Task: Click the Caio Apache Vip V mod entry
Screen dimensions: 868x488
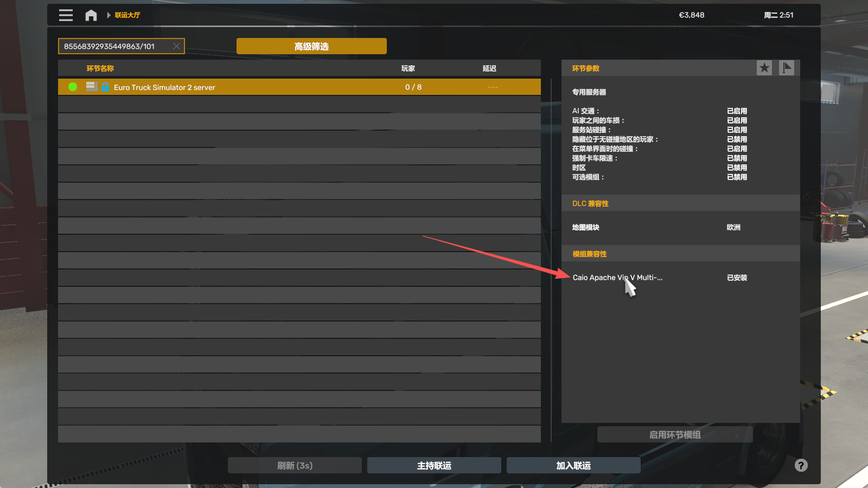Action: pos(617,278)
